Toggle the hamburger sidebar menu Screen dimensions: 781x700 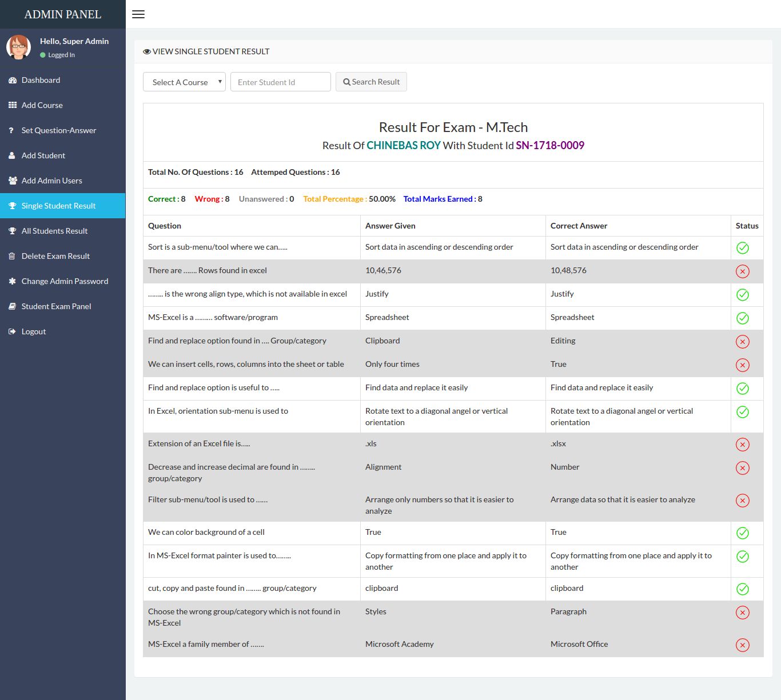[x=138, y=14]
